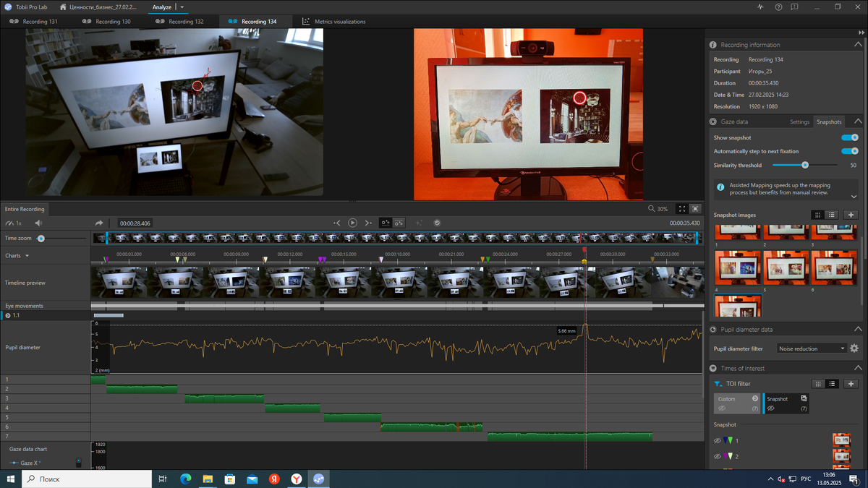Screen dimensions: 868x488
Task: Adjust the Time zoom slider handle
Action: pos(41,238)
